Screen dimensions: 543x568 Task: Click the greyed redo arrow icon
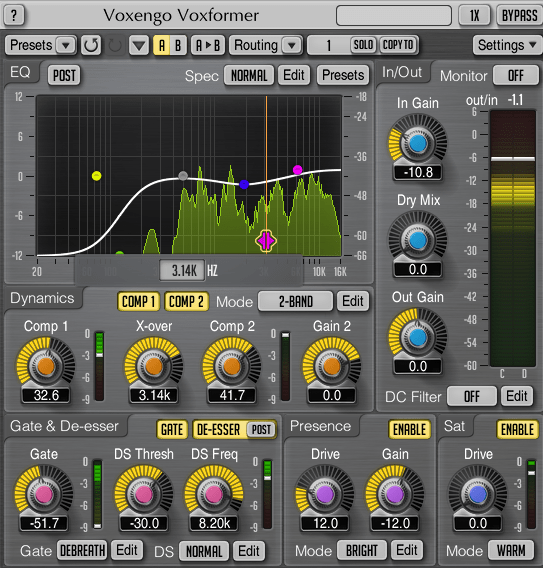[115, 45]
